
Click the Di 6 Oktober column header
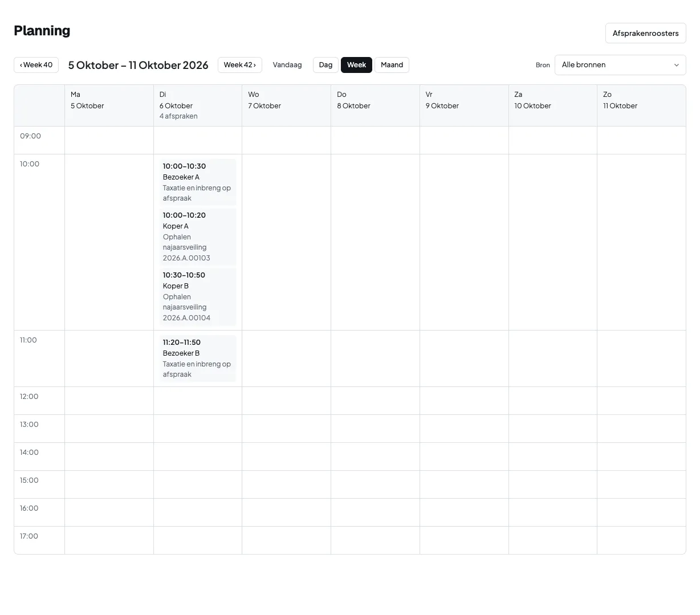(x=198, y=105)
